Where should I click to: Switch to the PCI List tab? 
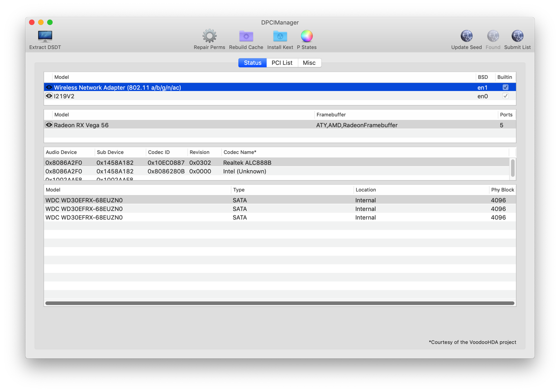click(x=282, y=63)
